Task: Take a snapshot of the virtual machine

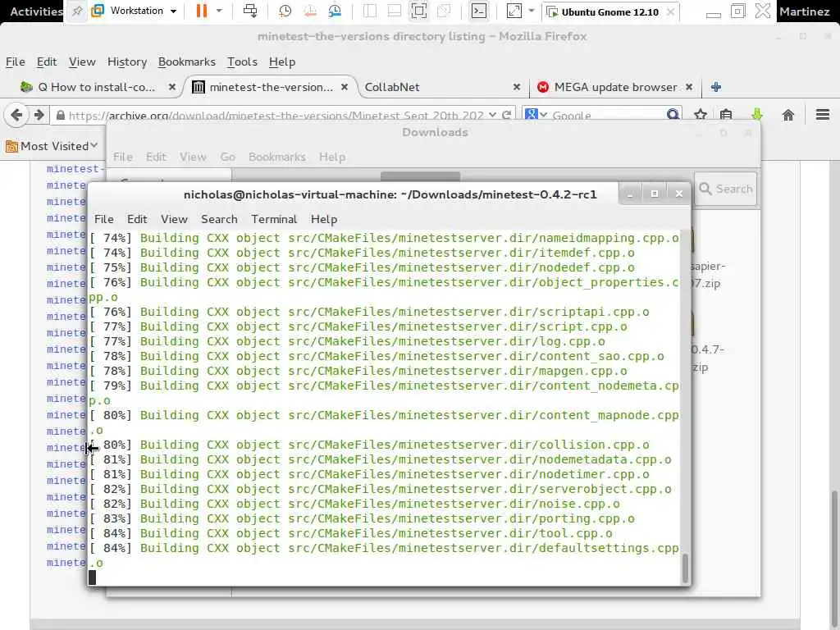Action: pyautogui.click(x=285, y=11)
